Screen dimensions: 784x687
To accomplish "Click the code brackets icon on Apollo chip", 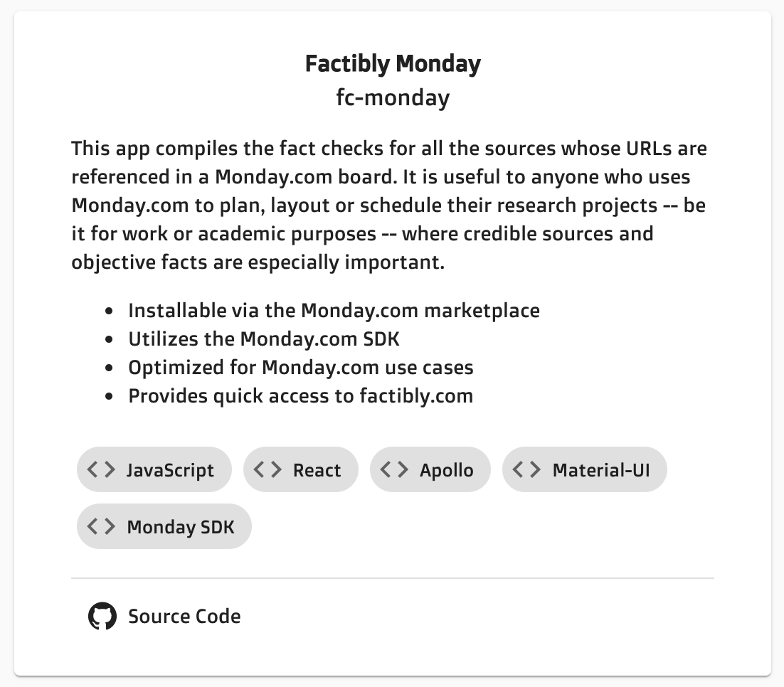I will coord(394,469).
